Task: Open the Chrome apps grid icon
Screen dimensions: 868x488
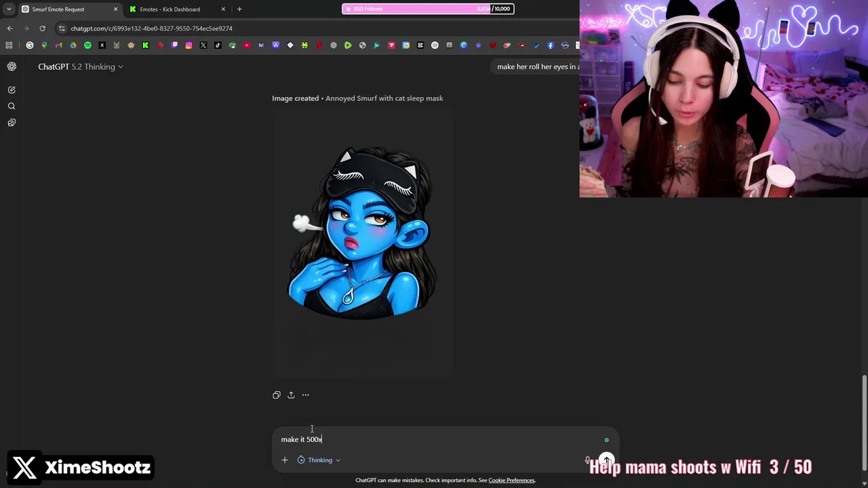Action: (x=9, y=45)
